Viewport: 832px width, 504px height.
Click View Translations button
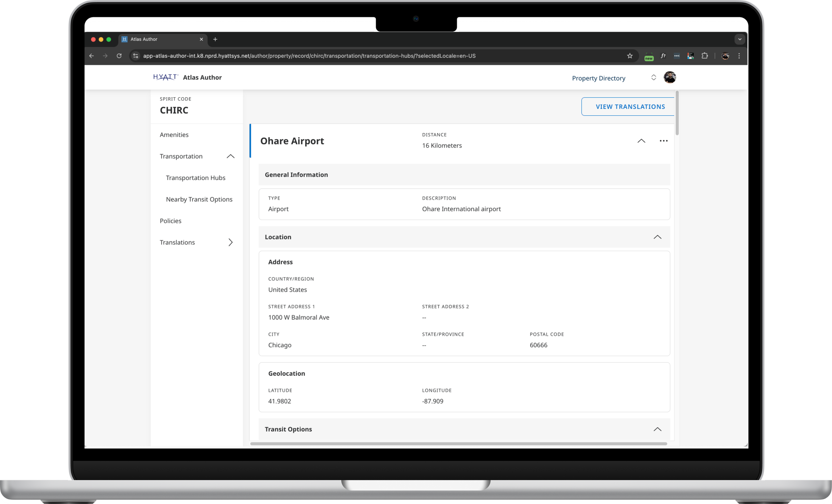(x=630, y=107)
